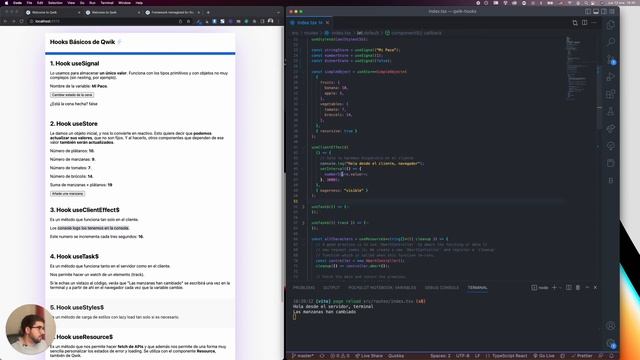Click the editor vertical scrollbar
Viewport: 640px width, 360px height.
click(x=599, y=98)
